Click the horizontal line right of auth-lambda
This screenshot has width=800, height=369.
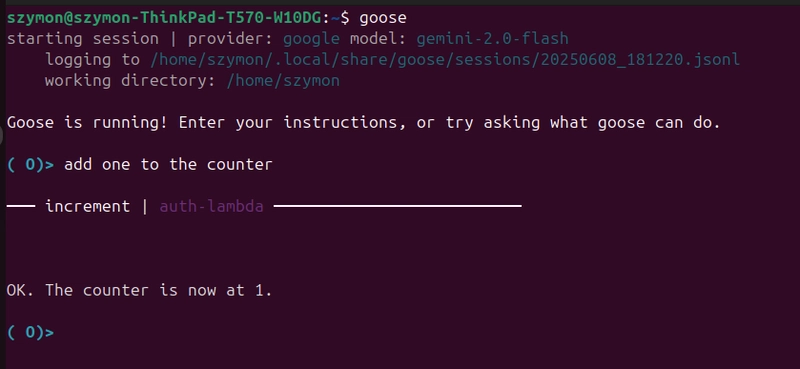point(397,206)
